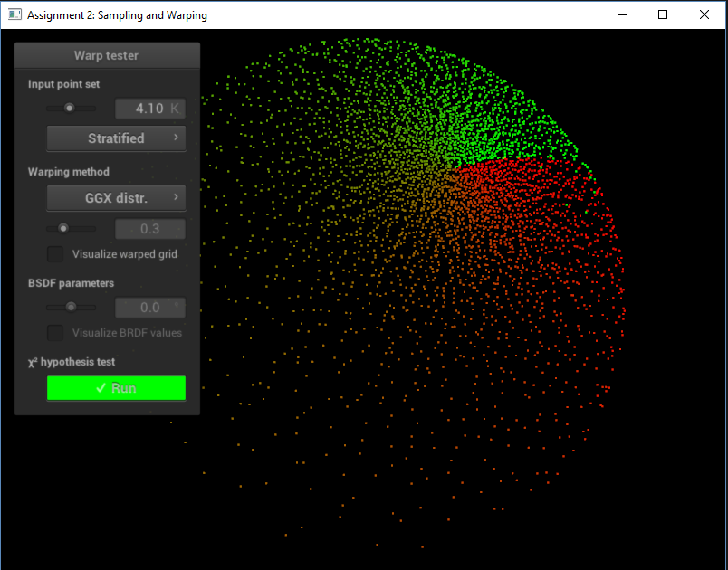Viewport: 728px width, 570px height.
Task: Open the Stratified point set dropdown
Action: click(x=116, y=138)
